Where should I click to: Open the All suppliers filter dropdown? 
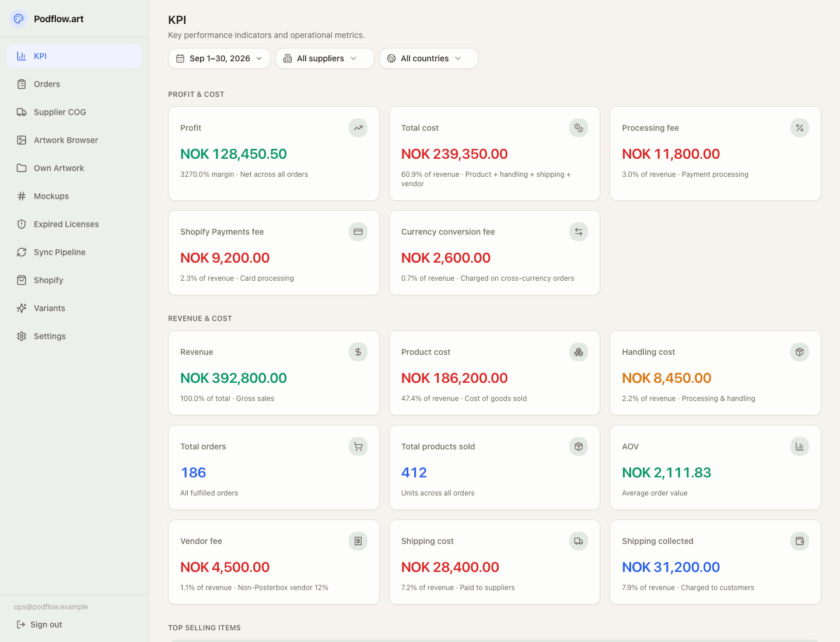coord(325,58)
